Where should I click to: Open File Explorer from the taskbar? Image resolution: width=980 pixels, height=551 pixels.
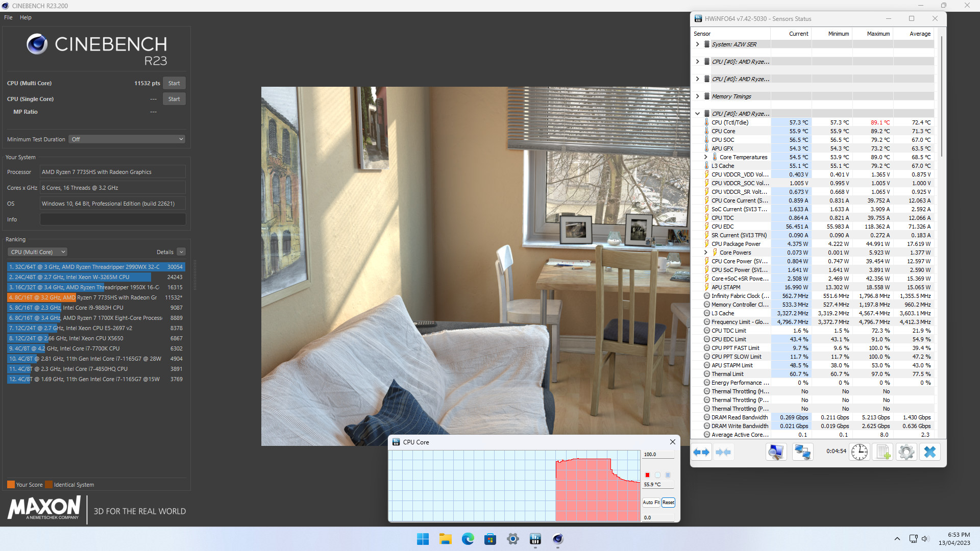tap(446, 539)
